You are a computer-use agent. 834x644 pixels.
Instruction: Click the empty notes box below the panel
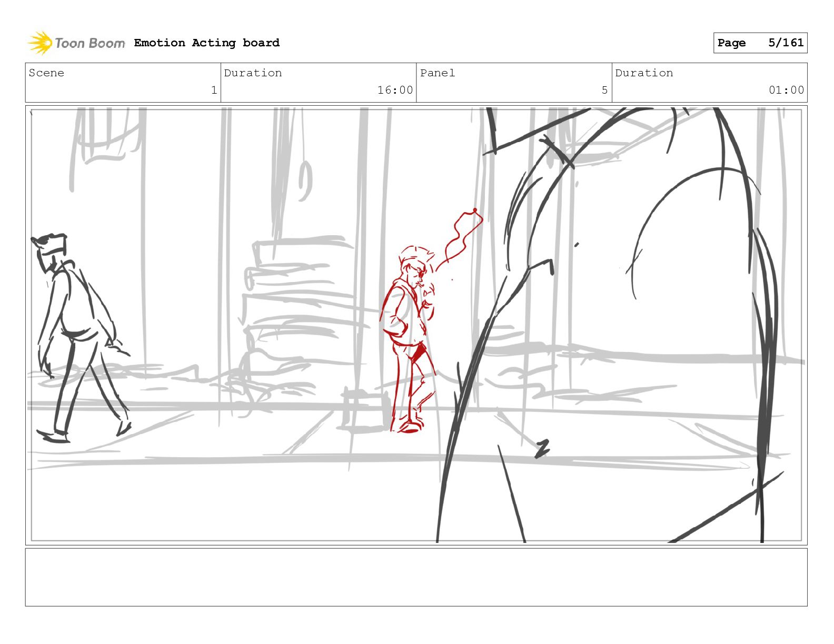point(416,577)
